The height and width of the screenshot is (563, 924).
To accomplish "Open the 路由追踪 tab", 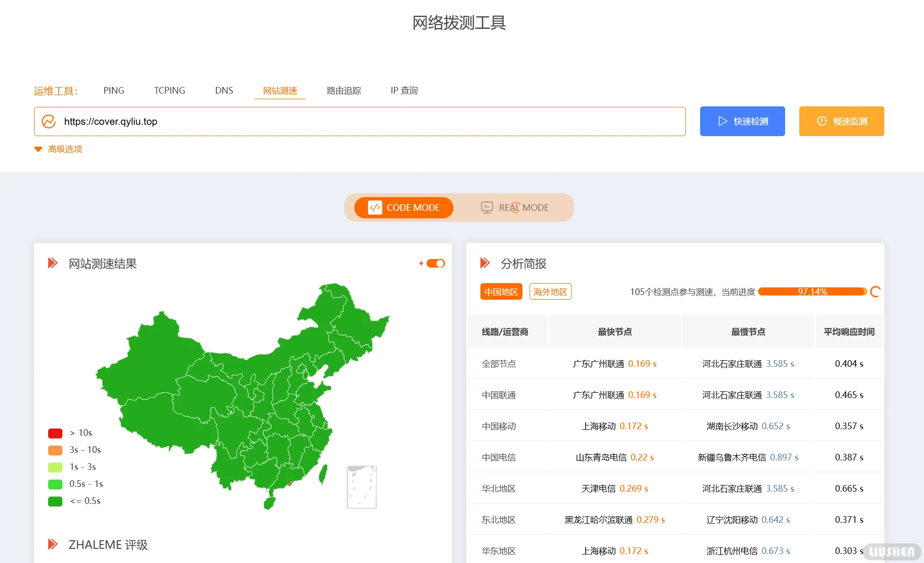I will tap(343, 90).
